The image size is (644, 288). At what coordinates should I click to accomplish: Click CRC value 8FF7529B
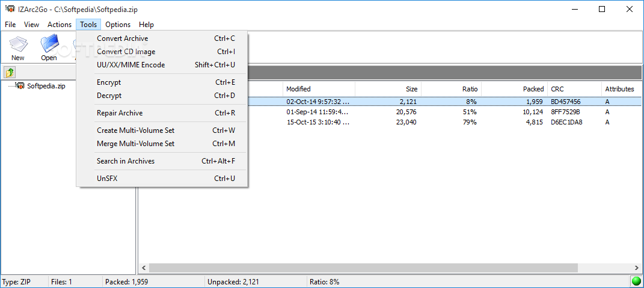tap(567, 112)
